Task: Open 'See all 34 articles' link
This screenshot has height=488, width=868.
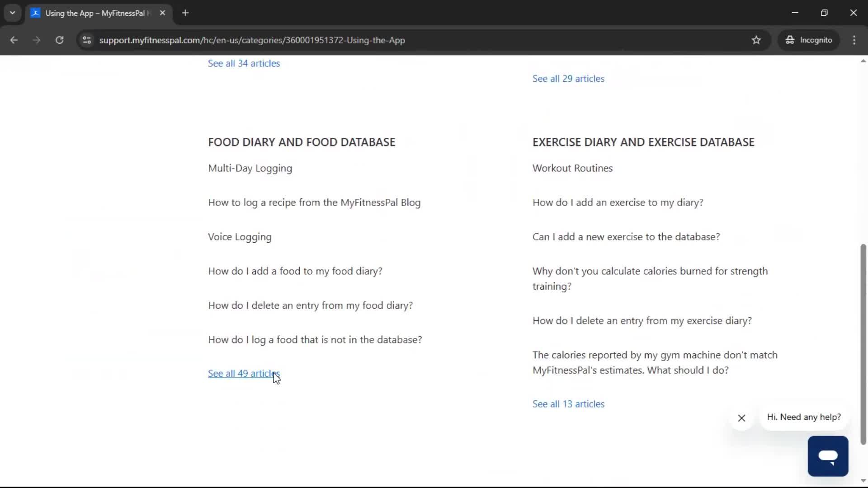Action: click(244, 63)
